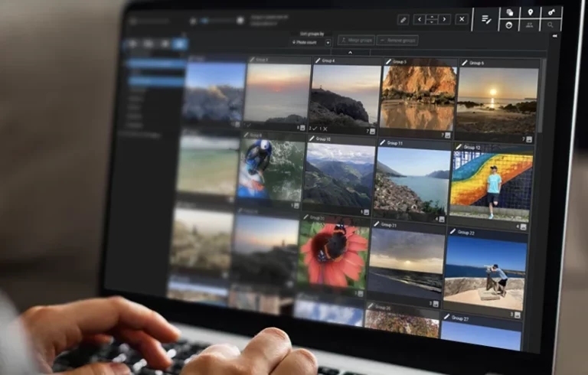Click the large-thumbnail icon right of slider
The image size is (588, 375).
coord(240,20)
